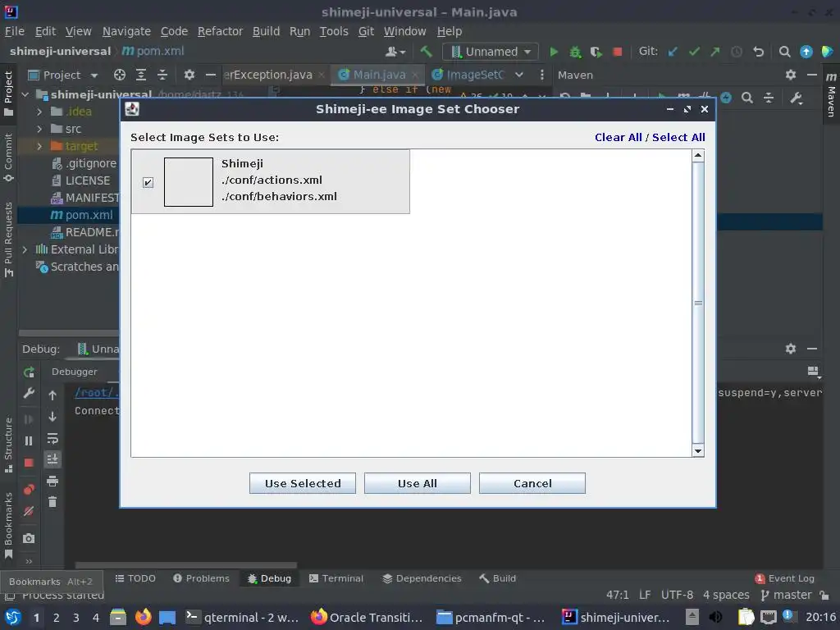Click the Rerun debug icon in Debug panel
The image size is (840, 630).
coord(29,372)
